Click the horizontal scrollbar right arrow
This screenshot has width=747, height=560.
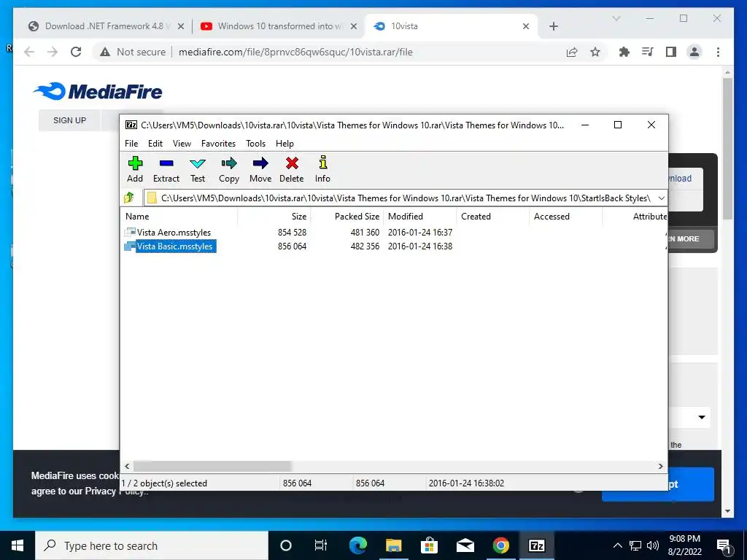661,466
